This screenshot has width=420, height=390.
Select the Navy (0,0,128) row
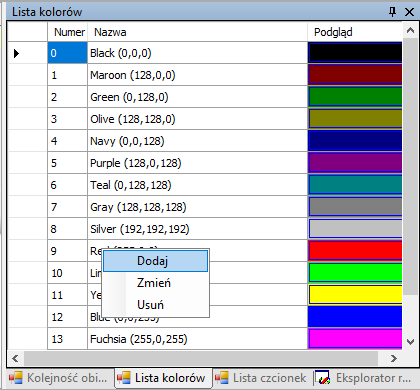coord(205,141)
